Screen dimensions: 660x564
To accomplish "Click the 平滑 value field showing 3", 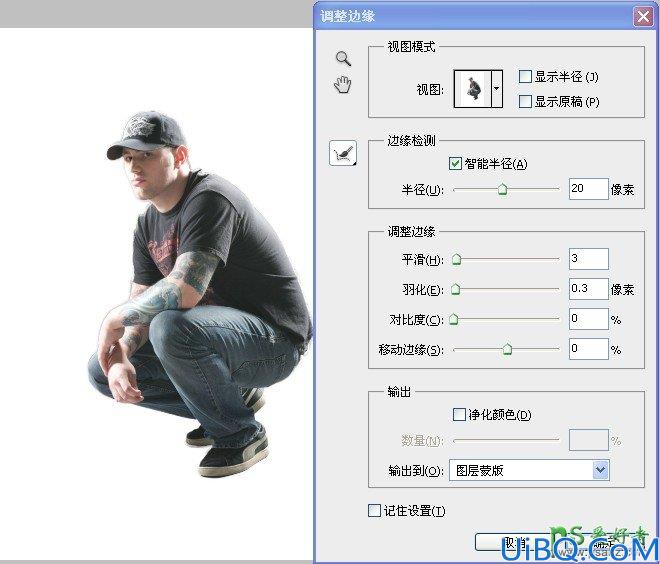I will tap(588, 259).
